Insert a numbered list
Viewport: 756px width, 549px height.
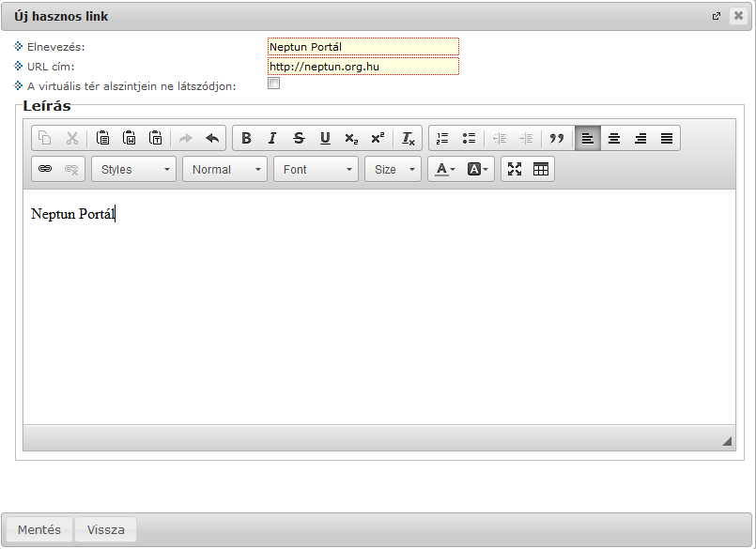442,138
